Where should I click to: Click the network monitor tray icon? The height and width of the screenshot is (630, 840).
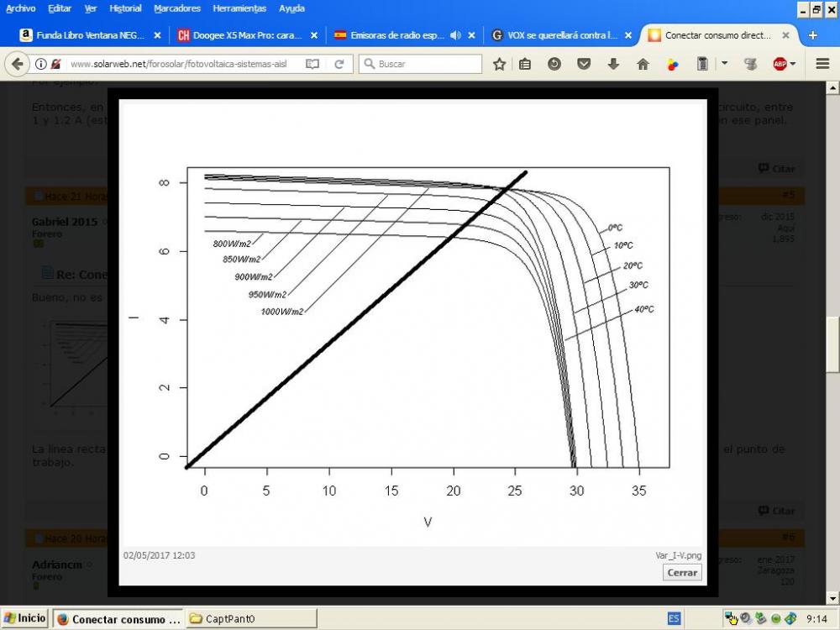click(731, 619)
